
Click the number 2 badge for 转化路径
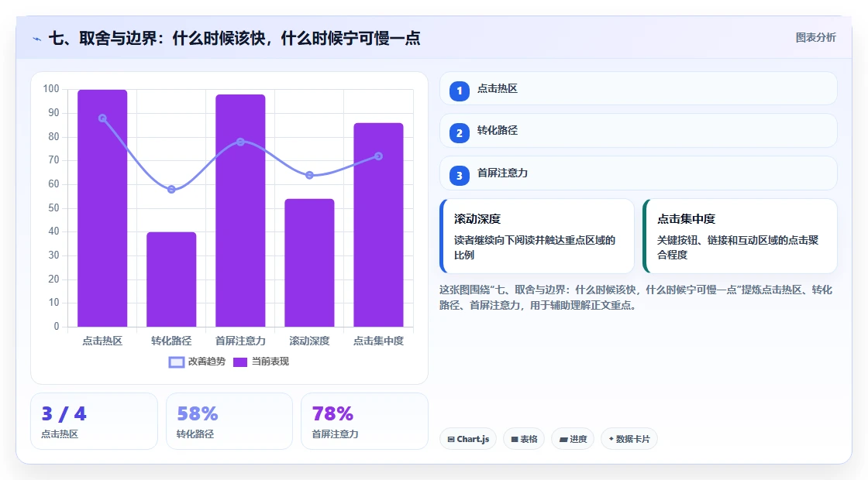(x=459, y=132)
